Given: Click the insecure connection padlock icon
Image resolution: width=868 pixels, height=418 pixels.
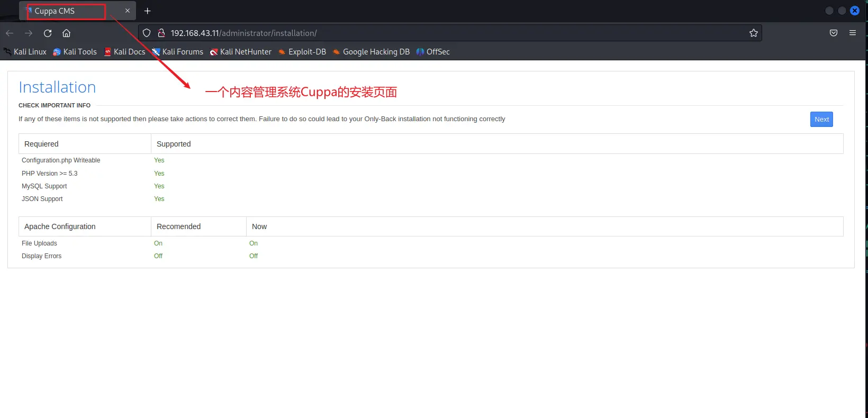Looking at the screenshot, I should (x=161, y=33).
